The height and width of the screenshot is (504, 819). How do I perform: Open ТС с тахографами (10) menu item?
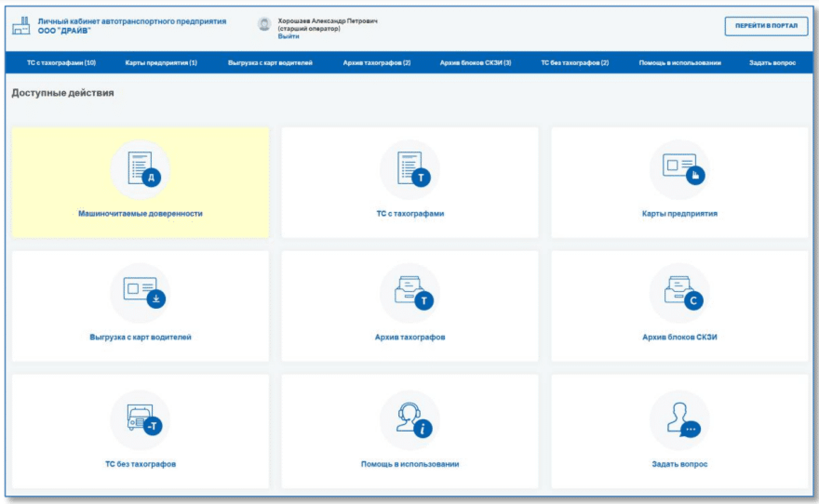[x=61, y=63]
